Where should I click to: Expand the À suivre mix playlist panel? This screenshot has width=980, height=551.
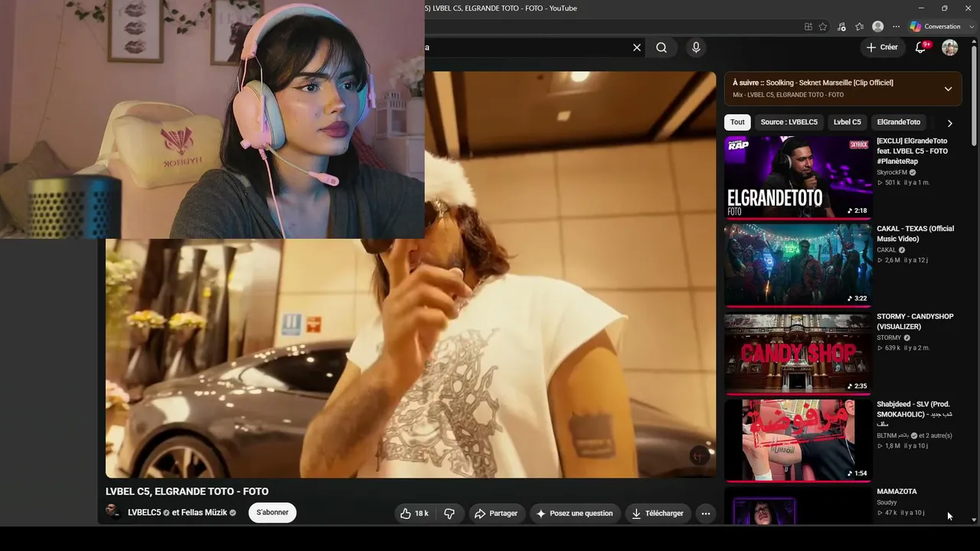pos(948,89)
